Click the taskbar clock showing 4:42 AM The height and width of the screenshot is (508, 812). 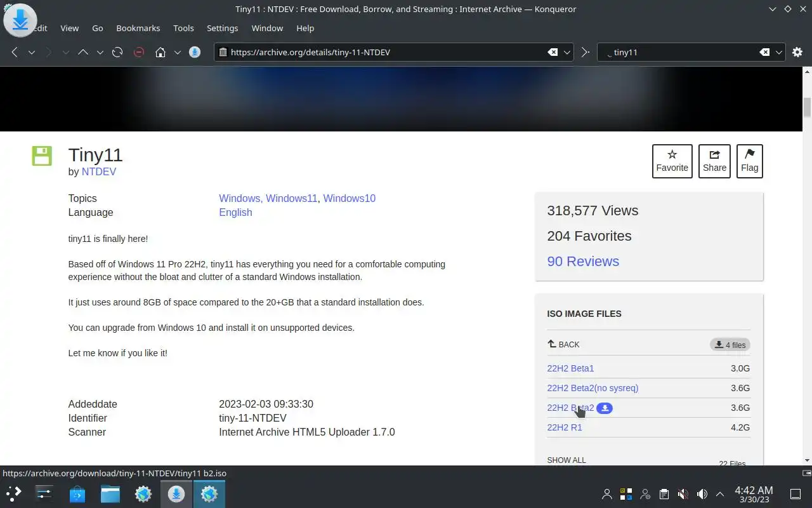[x=754, y=494]
